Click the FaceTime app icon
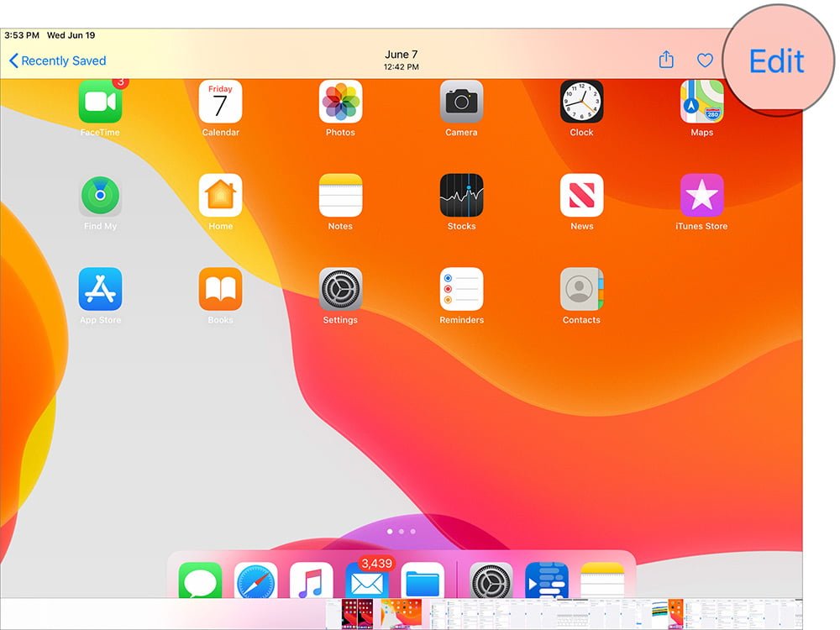This screenshot has height=630, width=840. pyautogui.click(x=100, y=102)
